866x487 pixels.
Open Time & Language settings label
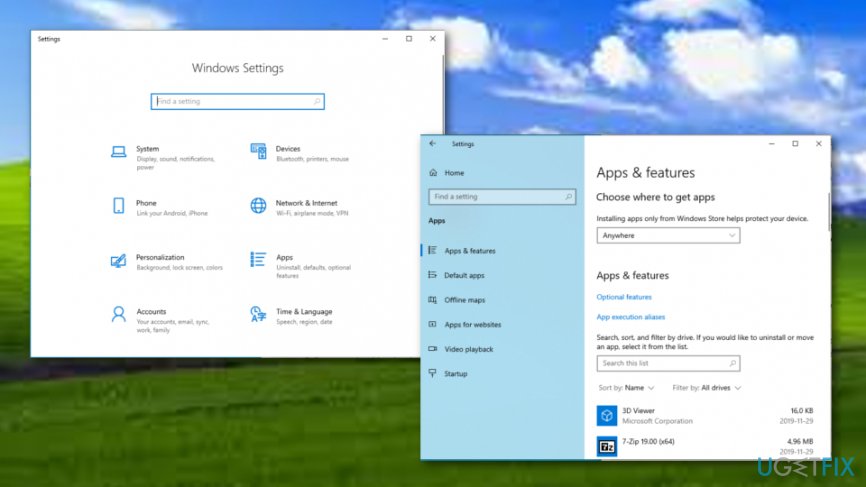click(x=304, y=311)
